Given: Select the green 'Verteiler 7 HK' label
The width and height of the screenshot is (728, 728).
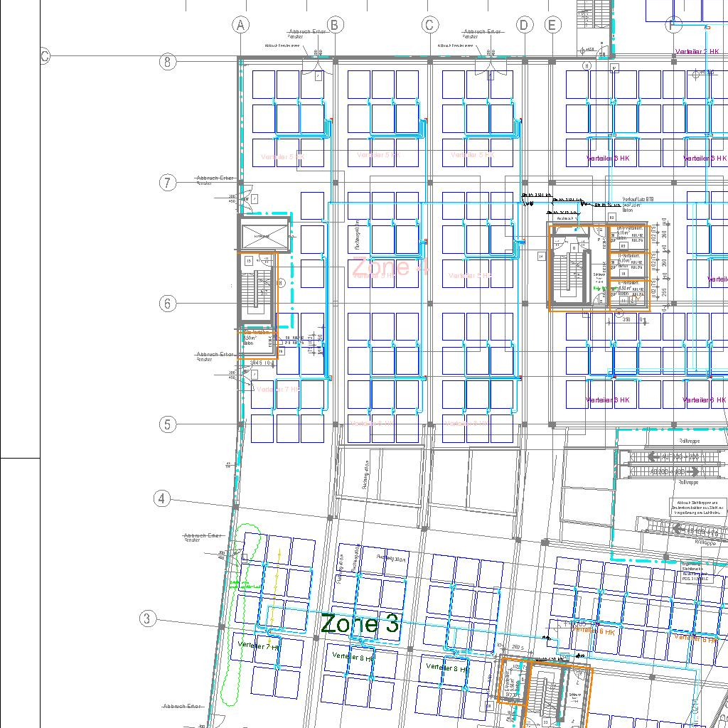Looking at the screenshot, I should pos(259,646).
